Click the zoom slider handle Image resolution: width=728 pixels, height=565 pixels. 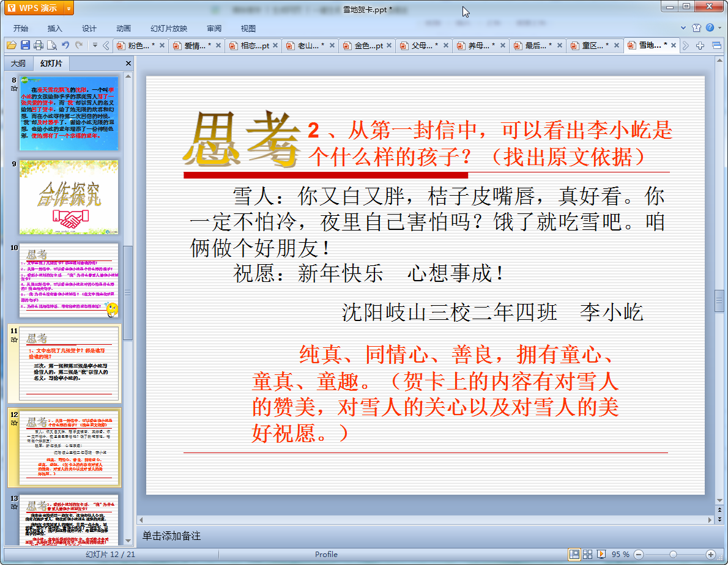click(673, 555)
